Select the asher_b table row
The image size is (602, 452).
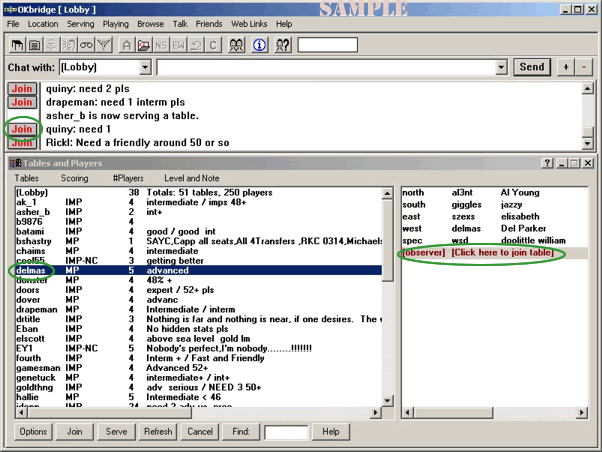tap(198, 212)
